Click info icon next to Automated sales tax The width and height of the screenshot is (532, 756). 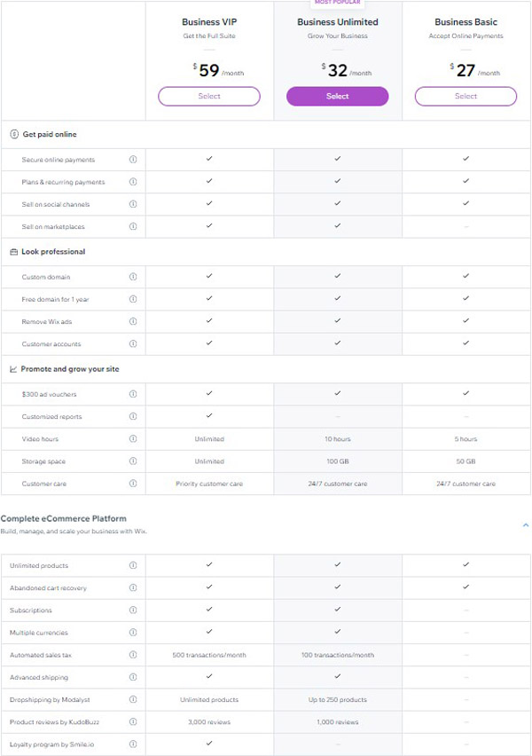pos(133,655)
